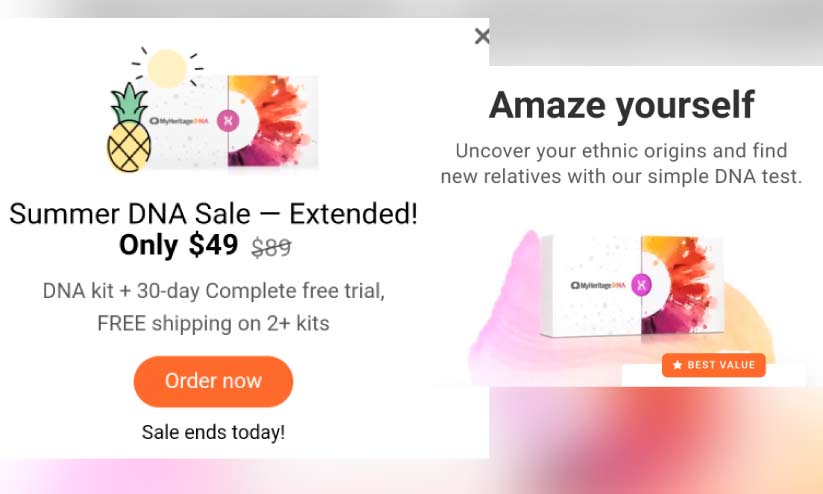
Task: Click the pink DNA helix circle in popup
Action: coord(228,121)
